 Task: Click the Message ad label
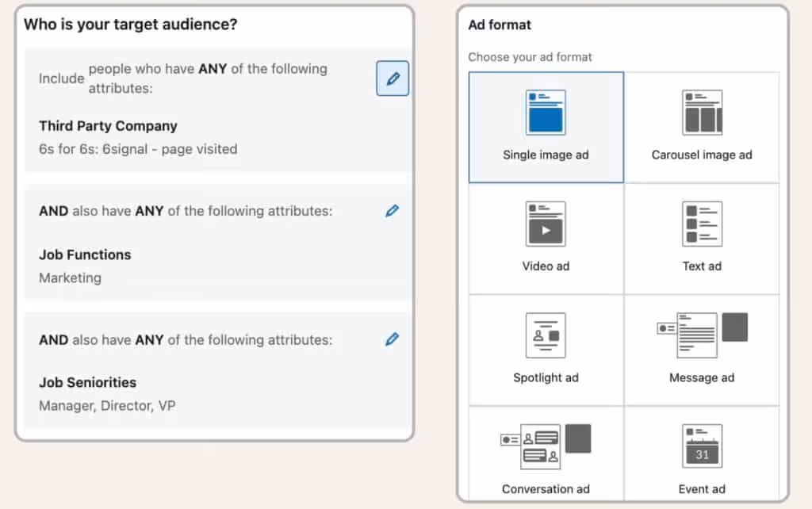point(702,377)
